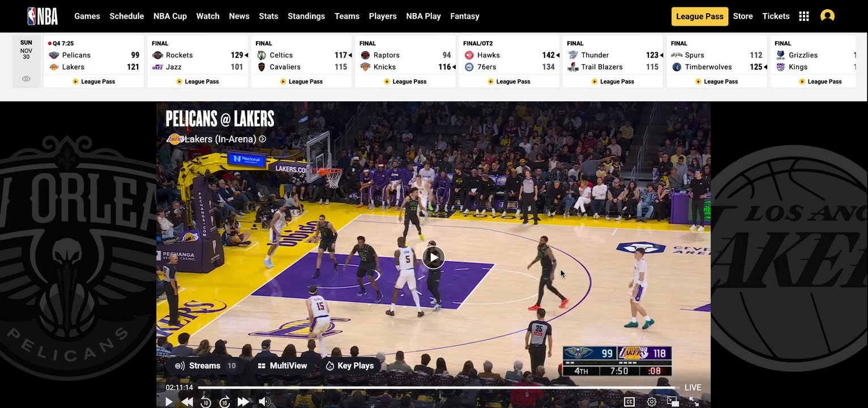Click the yellow League Pass button
Image resolution: width=868 pixels, height=408 pixels.
coord(700,16)
